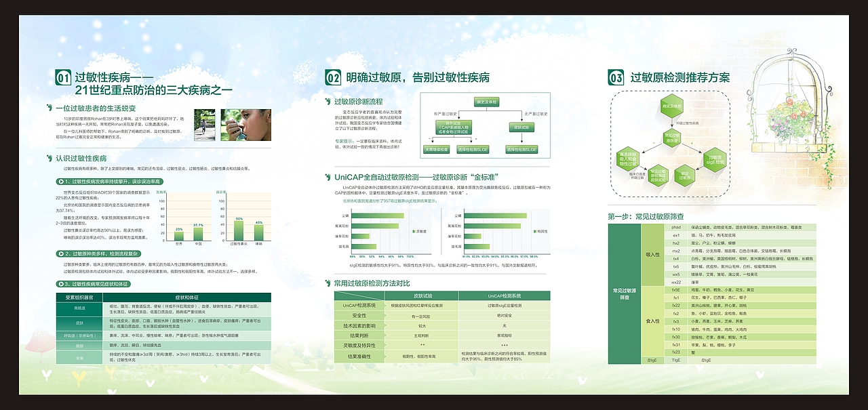Open the photo of the boy running outdoors
The image size is (868, 410).
(x=204, y=125)
